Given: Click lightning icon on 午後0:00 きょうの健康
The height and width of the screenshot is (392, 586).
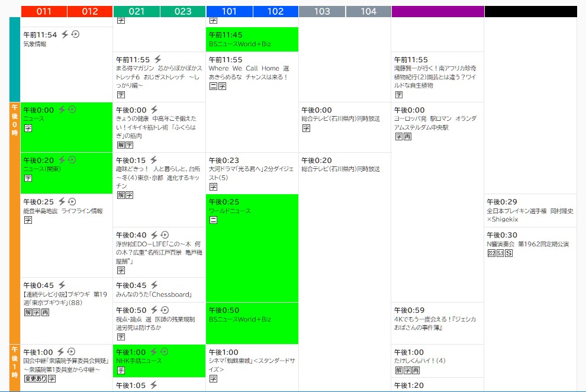Looking at the screenshot, I should pos(154,110).
